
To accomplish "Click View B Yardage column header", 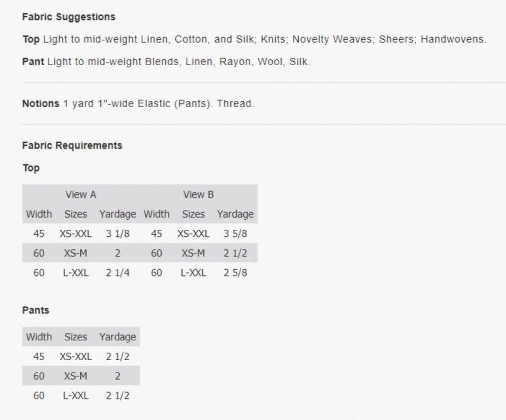I will click(235, 214).
